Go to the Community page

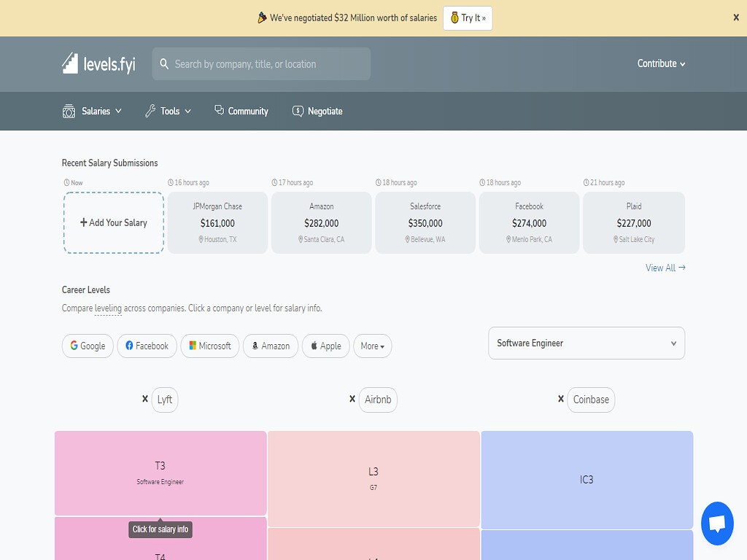[241, 111]
